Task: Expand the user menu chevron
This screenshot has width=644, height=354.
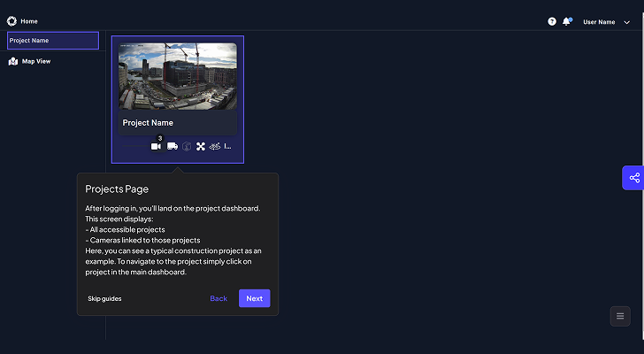Action: click(626, 23)
